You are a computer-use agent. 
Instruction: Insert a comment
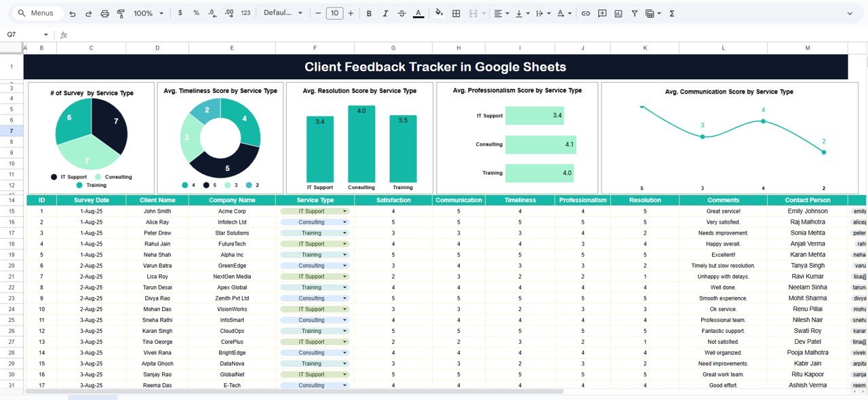point(601,13)
